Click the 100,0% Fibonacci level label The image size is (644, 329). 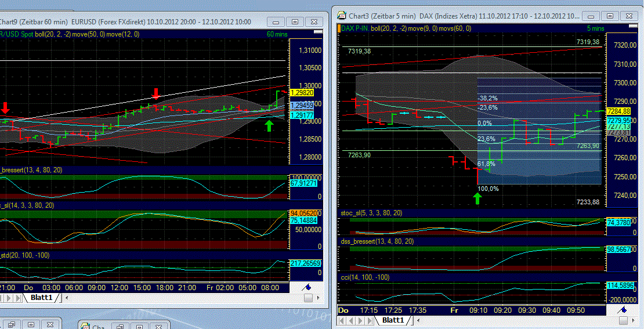pos(488,189)
